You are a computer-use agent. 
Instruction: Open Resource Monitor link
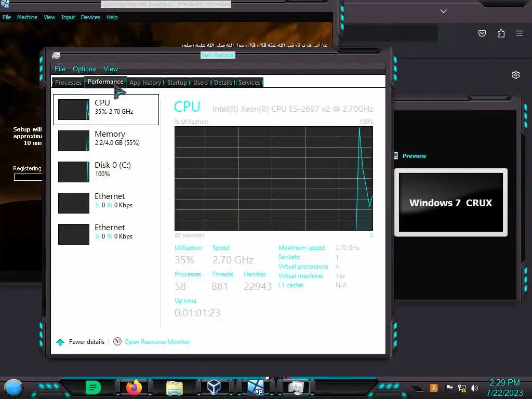157,342
